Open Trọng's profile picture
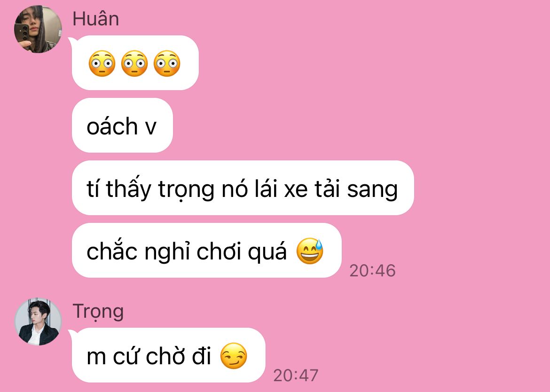Screen dimensions: 550x392 (x=38, y=321)
